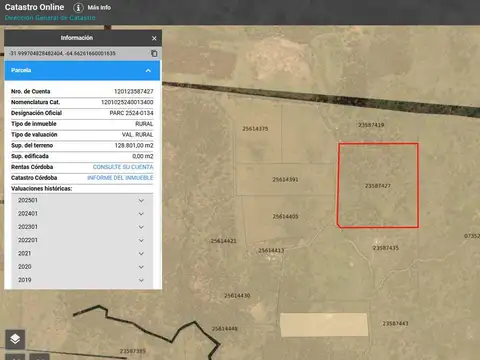Select parcel 25614375 on the map
The image size is (480, 360).
(255, 129)
